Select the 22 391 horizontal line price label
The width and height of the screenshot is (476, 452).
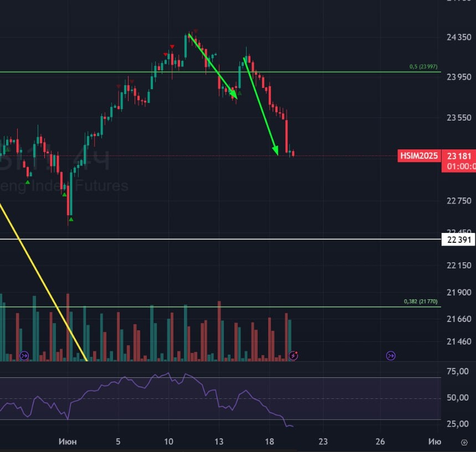click(x=459, y=240)
